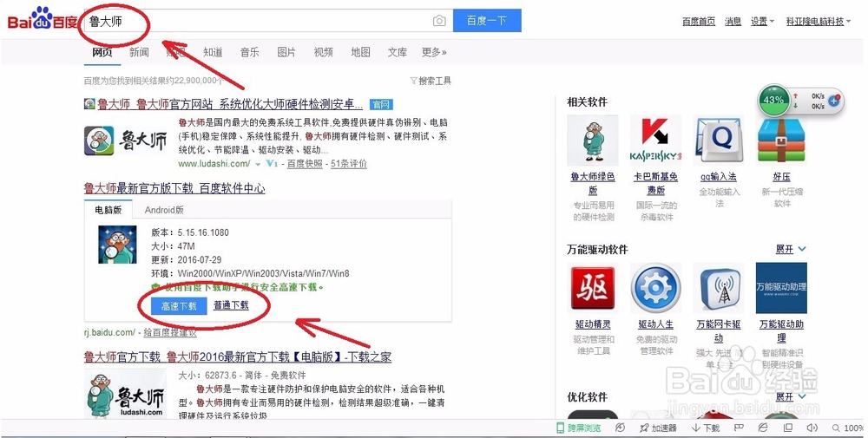Image resolution: width=868 pixels, height=438 pixels.
Task: Open 51条评价 link
Action: point(349,164)
